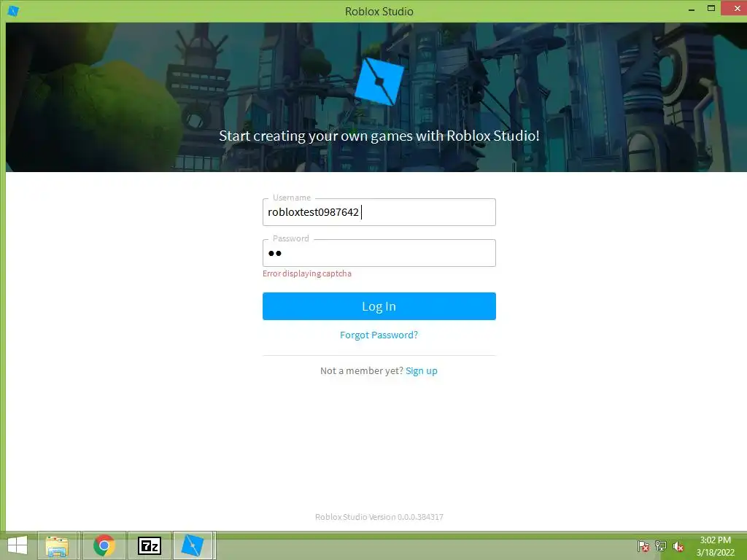The width and height of the screenshot is (747, 560).
Task: Click the Username input field
Action: 379,212
